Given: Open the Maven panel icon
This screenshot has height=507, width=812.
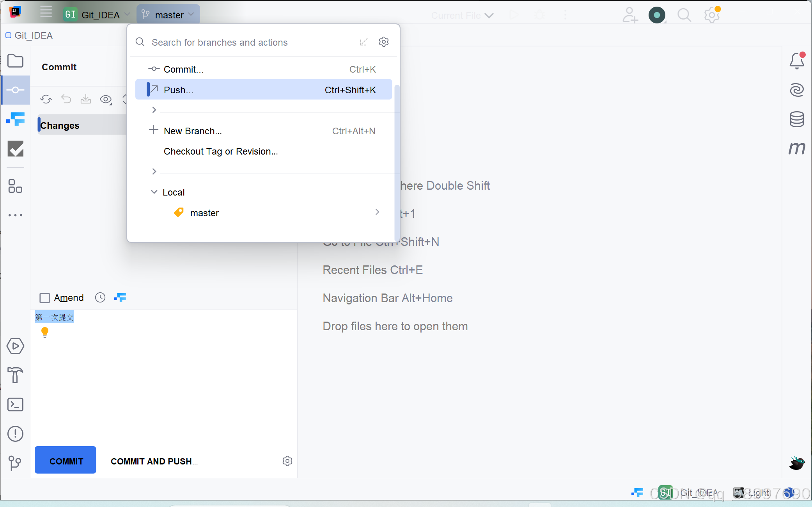Looking at the screenshot, I should (x=797, y=148).
